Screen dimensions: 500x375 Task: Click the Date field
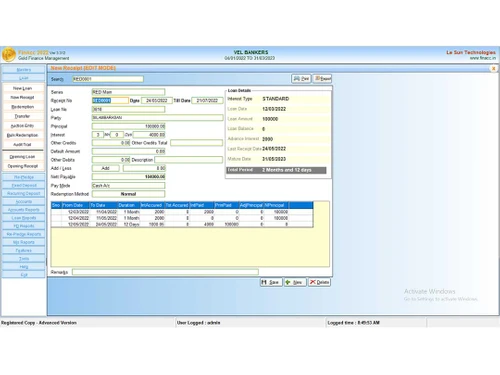tap(157, 100)
